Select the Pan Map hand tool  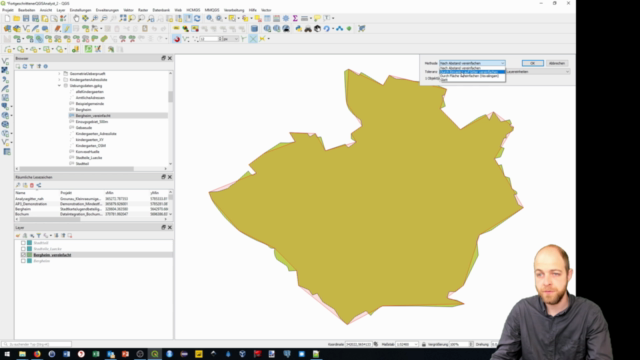76,18
